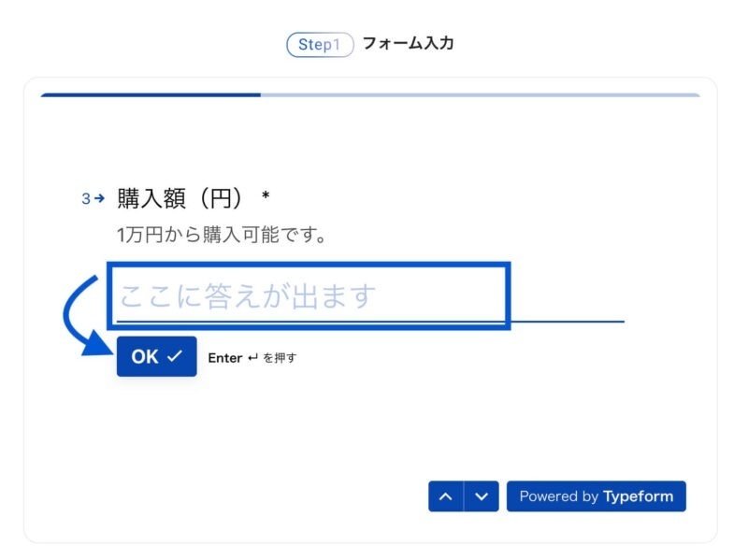
Task: Confirm the answer with the OK button
Action: (156, 356)
